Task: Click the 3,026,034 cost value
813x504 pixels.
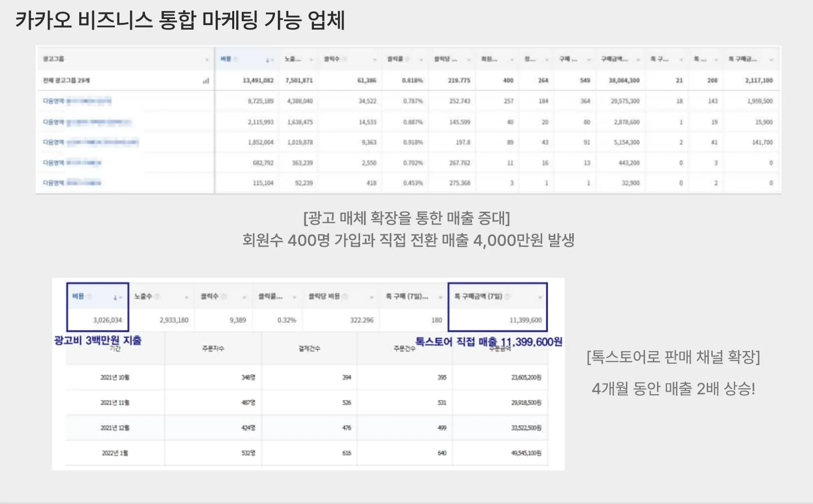Action: click(107, 320)
